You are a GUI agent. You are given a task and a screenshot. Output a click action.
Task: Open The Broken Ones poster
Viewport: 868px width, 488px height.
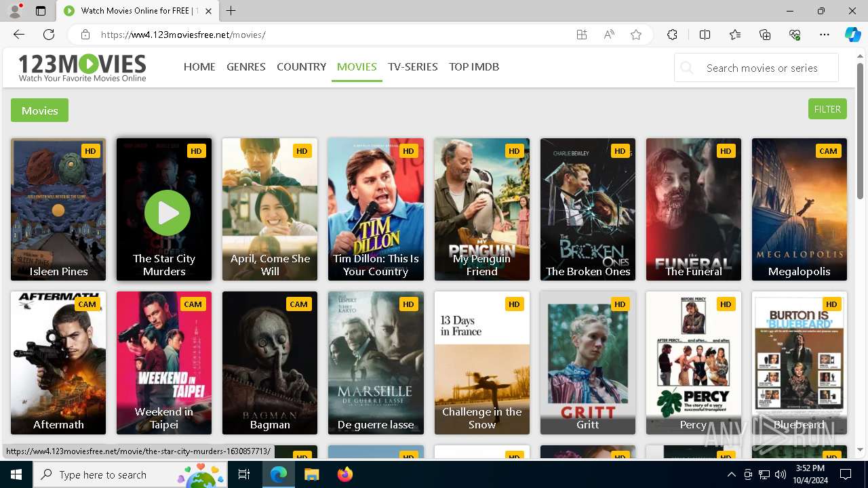[588, 209]
